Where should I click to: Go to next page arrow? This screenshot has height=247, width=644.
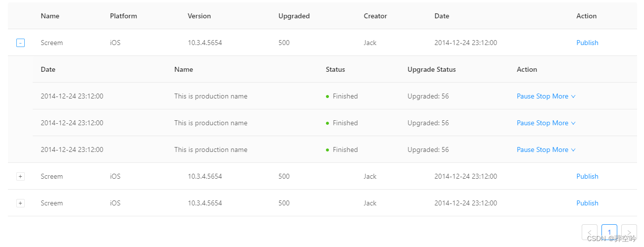coord(629,232)
